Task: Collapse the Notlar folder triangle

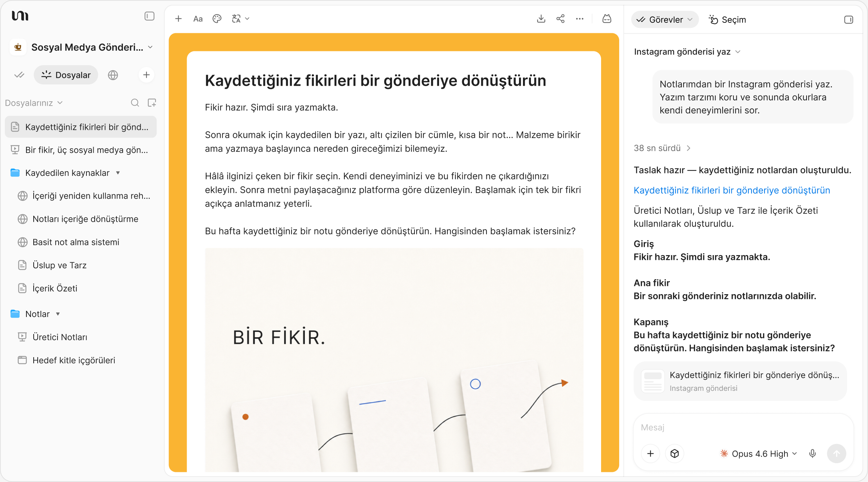Action: 58,314
